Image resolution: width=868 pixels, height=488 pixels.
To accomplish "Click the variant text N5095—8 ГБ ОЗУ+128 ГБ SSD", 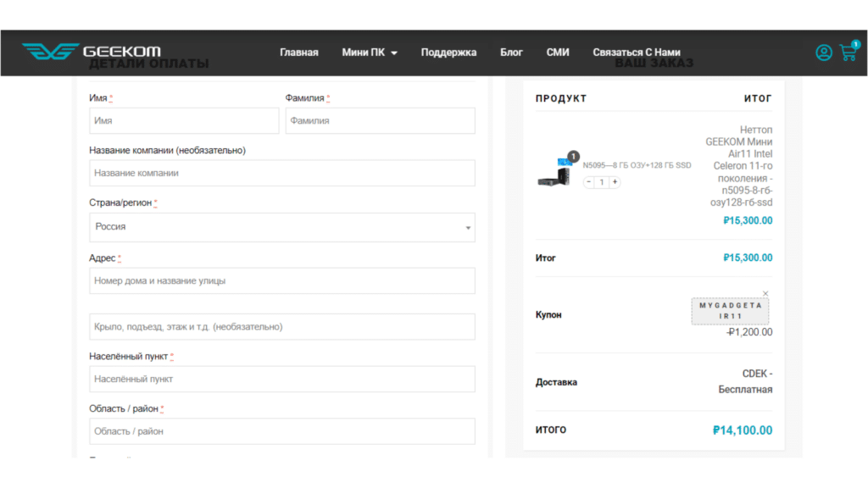I will point(637,165).
